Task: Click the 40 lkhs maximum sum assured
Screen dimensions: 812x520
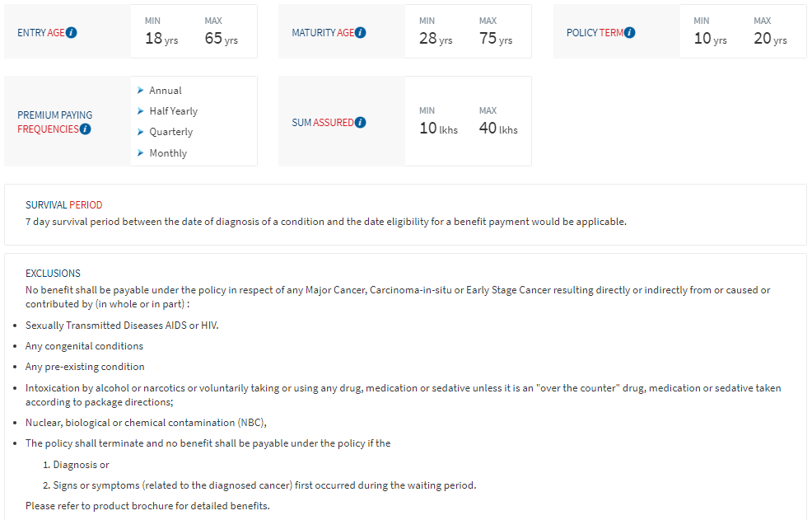Action: [x=498, y=129]
